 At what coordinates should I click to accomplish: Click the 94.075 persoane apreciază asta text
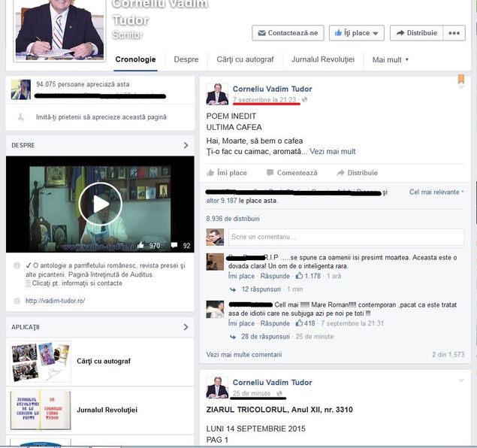(83, 84)
